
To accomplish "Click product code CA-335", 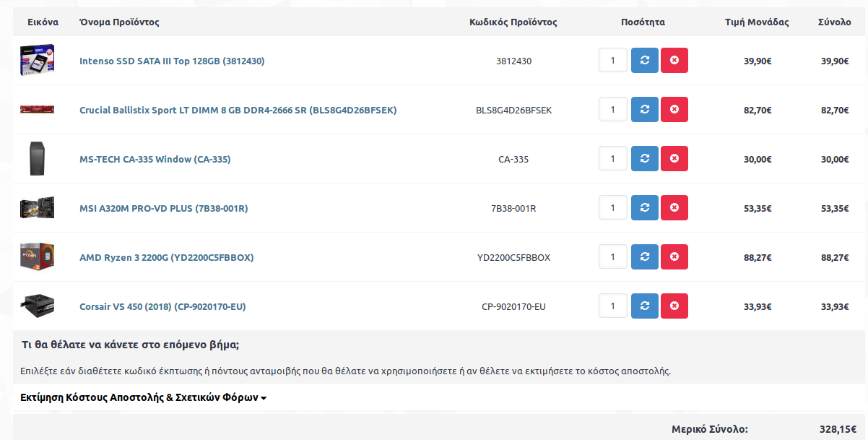I will [x=513, y=160].
